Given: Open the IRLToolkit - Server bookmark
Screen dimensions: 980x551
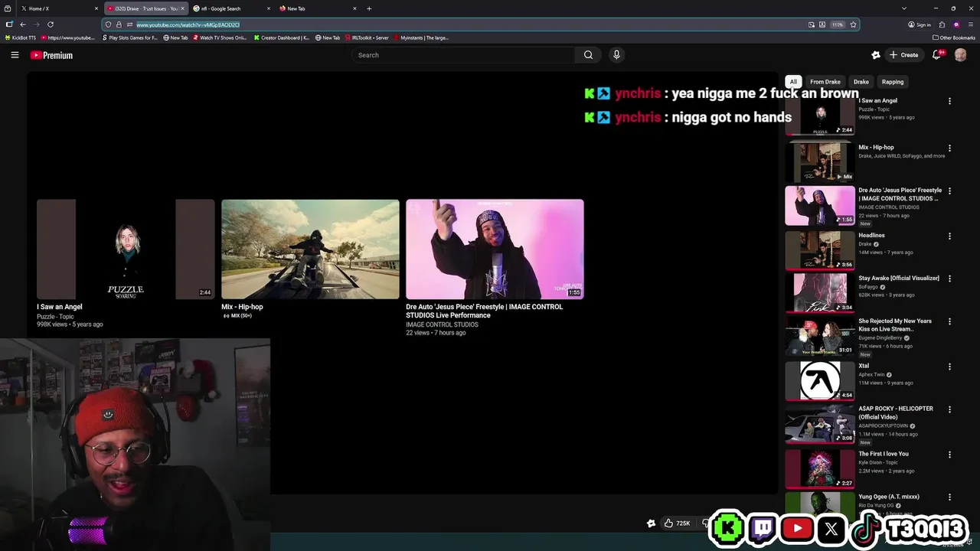Looking at the screenshot, I should (367, 37).
